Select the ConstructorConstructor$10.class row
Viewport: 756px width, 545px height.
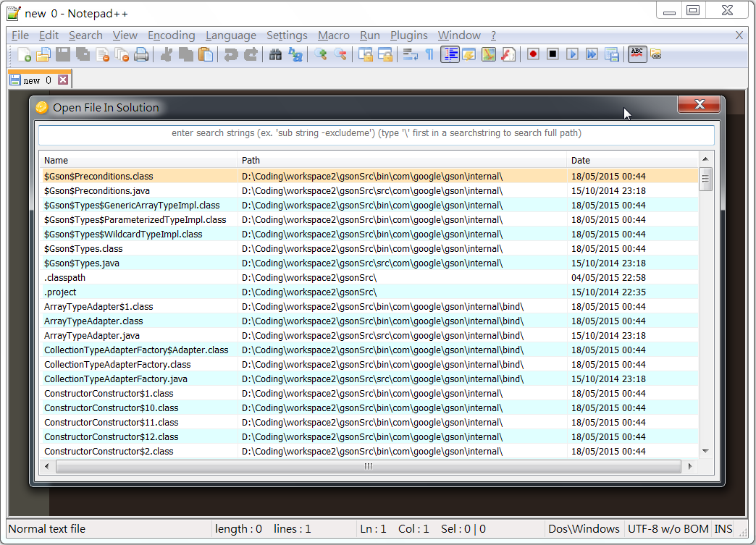pos(370,407)
